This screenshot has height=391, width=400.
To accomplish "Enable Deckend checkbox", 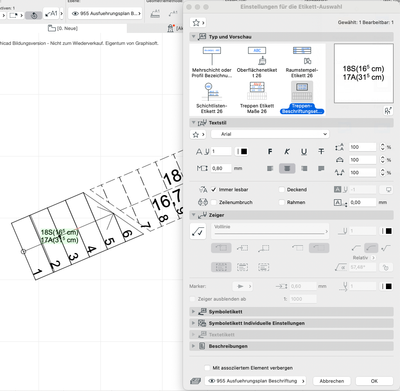I will pos(282,190).
